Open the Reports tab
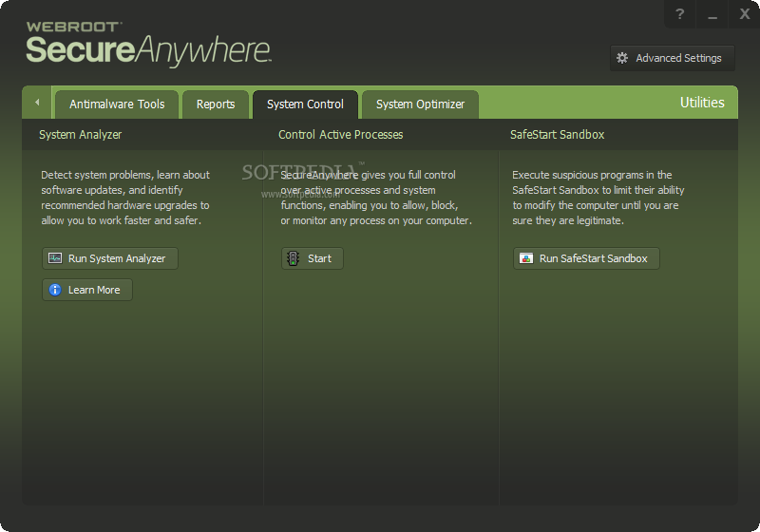The height and width of the screenshot is (532, 760). [x=216, y=104]
